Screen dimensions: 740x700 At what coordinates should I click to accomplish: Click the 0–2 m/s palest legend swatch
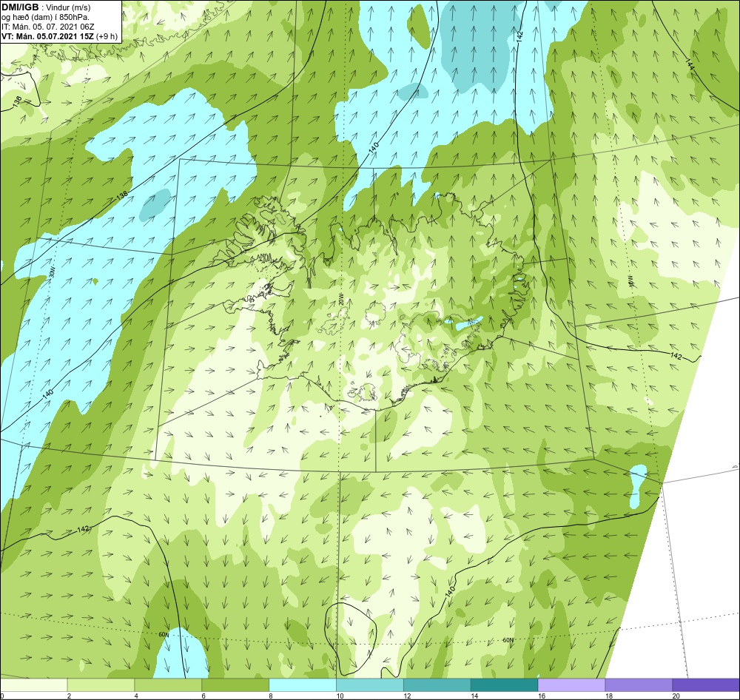coord(34,685)
